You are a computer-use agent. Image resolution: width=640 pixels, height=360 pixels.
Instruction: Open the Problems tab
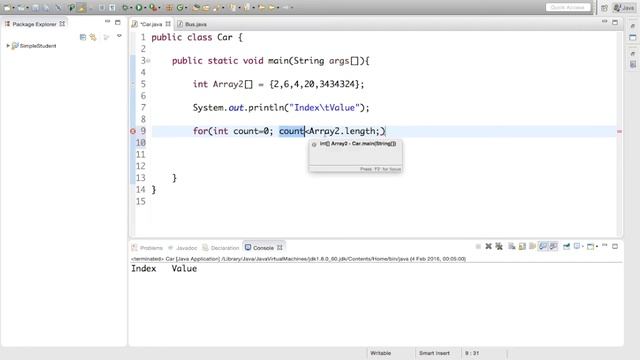(x=147, y=248)
